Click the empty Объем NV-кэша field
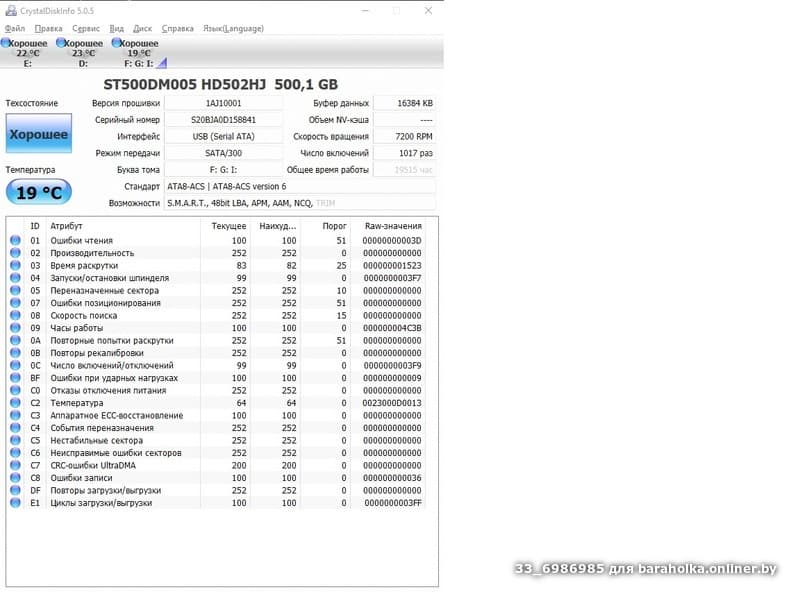The image size is (800, 592). 405,120
